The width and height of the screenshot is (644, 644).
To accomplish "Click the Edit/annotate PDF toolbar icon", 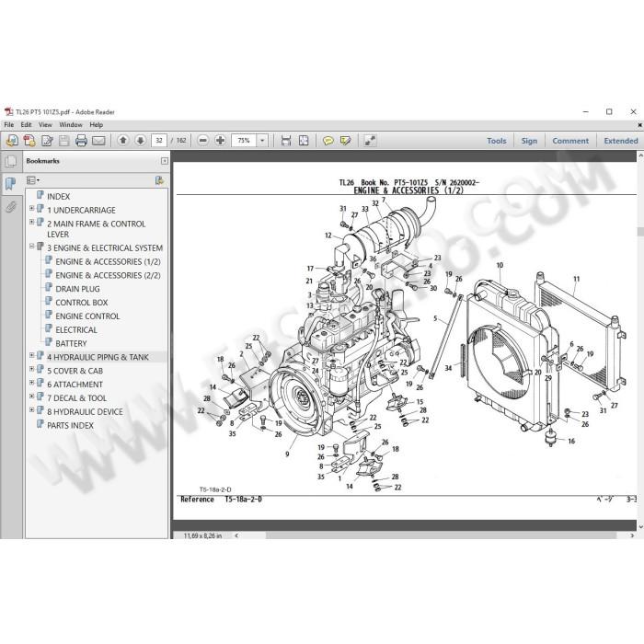I will [47, 141].
